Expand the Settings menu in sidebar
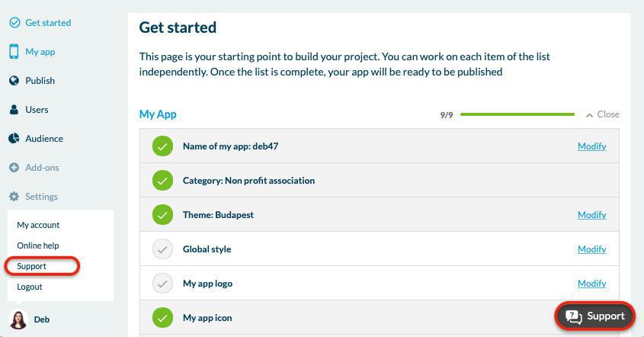 [41, 197]
